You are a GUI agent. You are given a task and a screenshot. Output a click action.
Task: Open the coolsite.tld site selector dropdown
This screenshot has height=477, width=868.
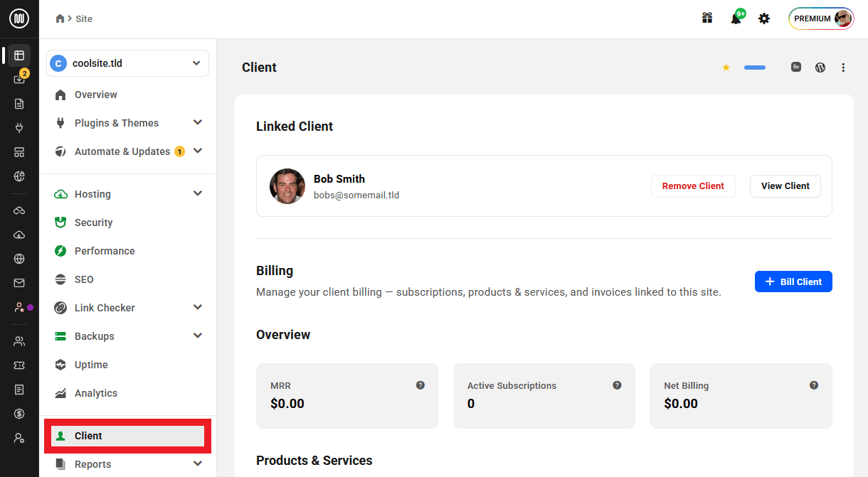pos(127,63)
